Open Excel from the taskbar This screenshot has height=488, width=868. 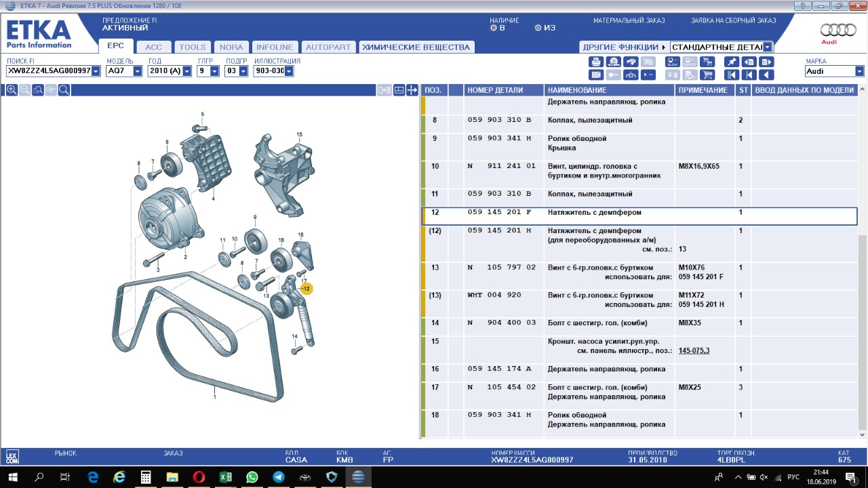click(225, 477)
